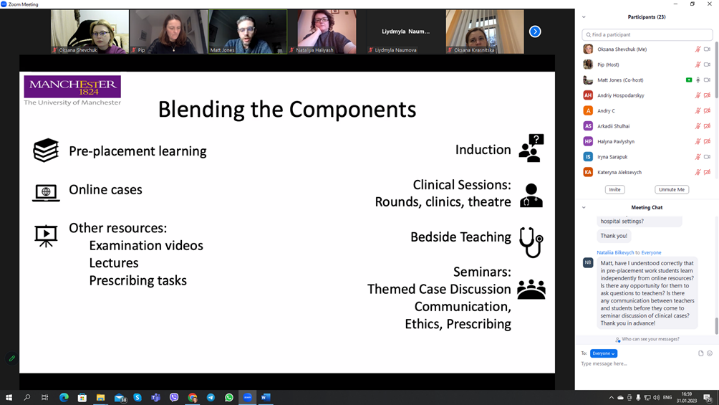719x405 pixels.
Task: Click the file attachment icon in chat
Action: tap(701, 353)
